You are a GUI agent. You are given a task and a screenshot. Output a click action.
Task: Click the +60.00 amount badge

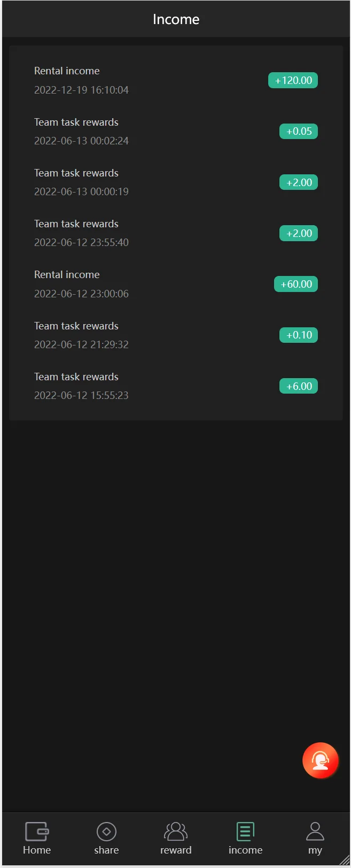(296, 284)
